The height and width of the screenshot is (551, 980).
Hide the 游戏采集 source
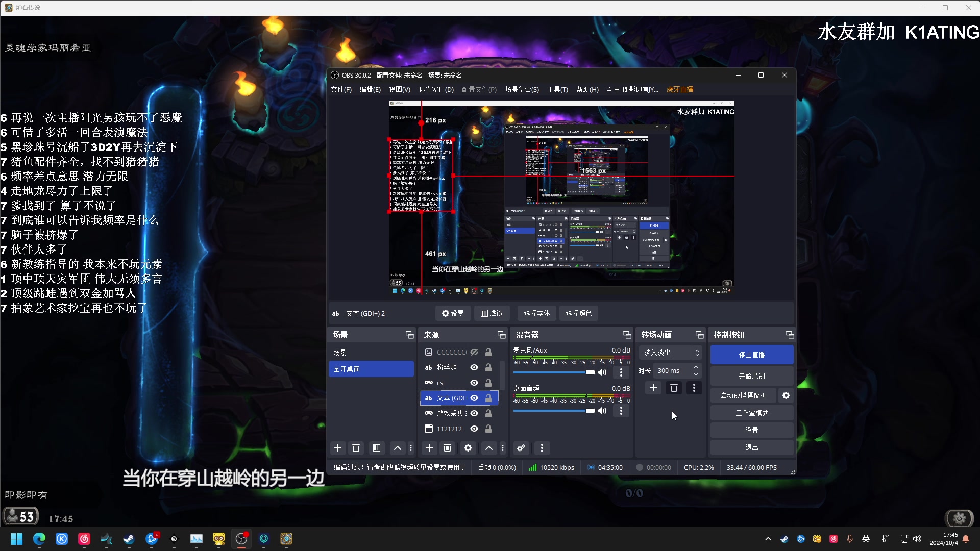[x=474, y=413]
